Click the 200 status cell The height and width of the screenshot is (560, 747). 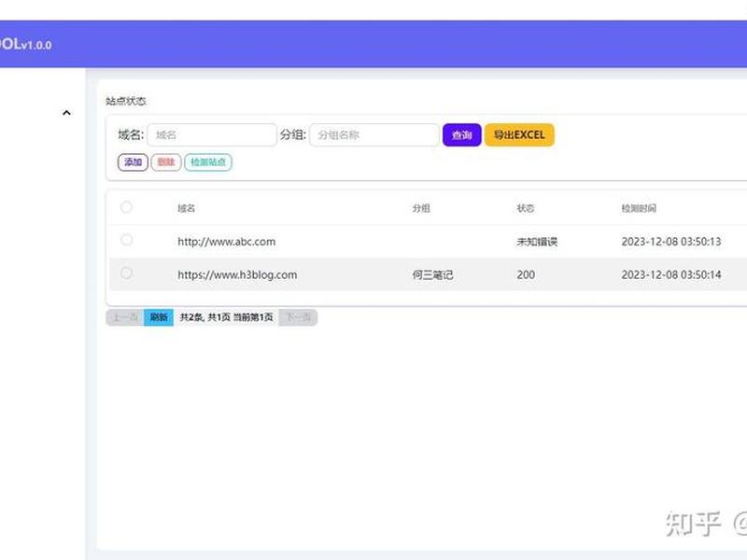pyautogui.click(x=526, y=274)
